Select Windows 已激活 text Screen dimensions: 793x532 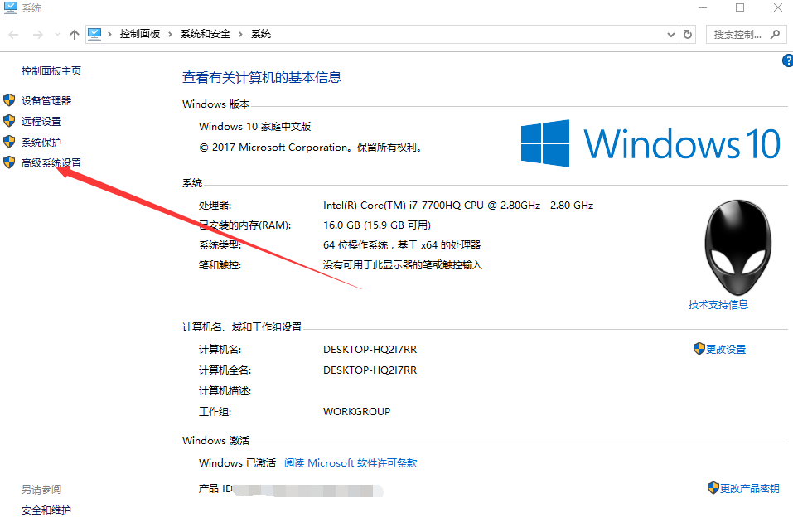pos(237,462)
